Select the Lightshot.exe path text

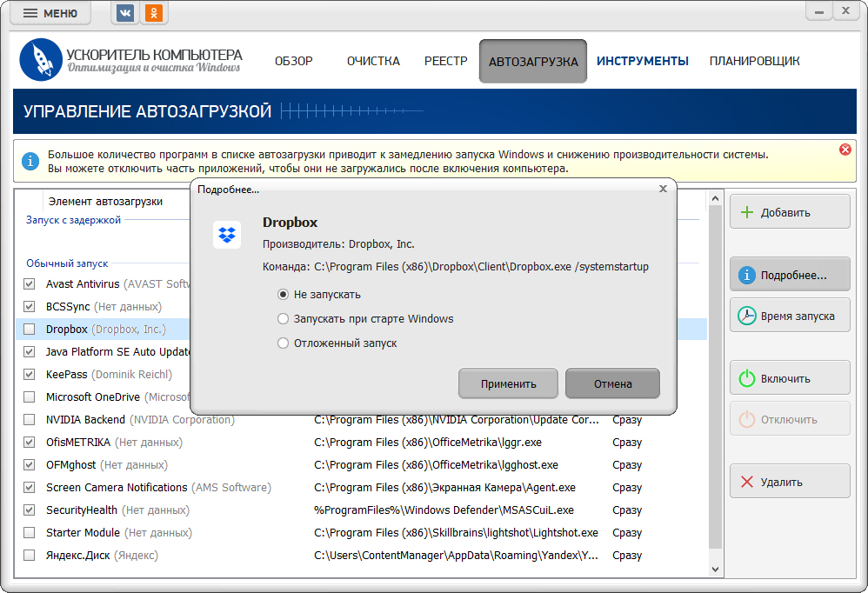pos(456,533)
